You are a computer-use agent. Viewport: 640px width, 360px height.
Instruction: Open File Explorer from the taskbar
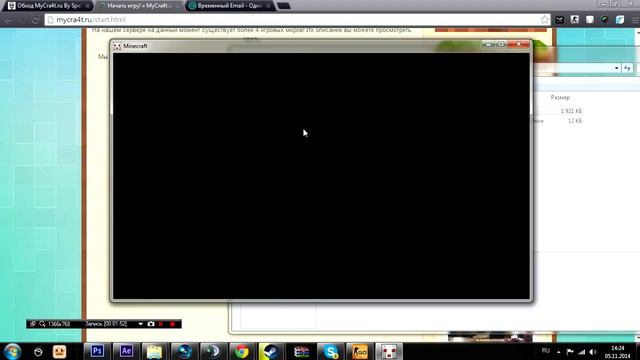(154, 351)
